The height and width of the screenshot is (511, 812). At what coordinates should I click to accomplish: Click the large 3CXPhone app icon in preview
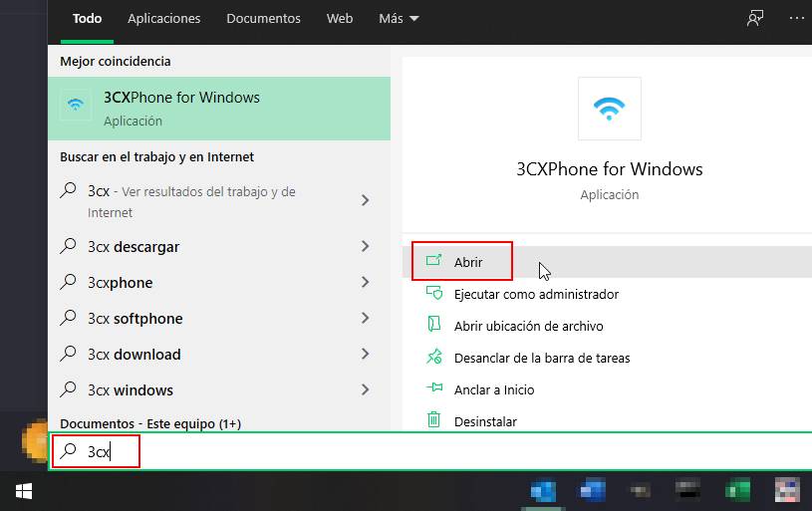[609, 109]
